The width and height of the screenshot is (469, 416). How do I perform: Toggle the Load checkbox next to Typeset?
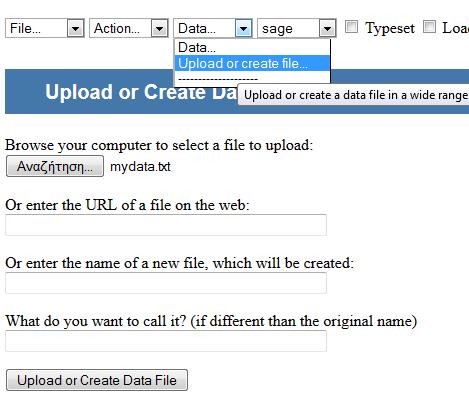tap(429, 27)
